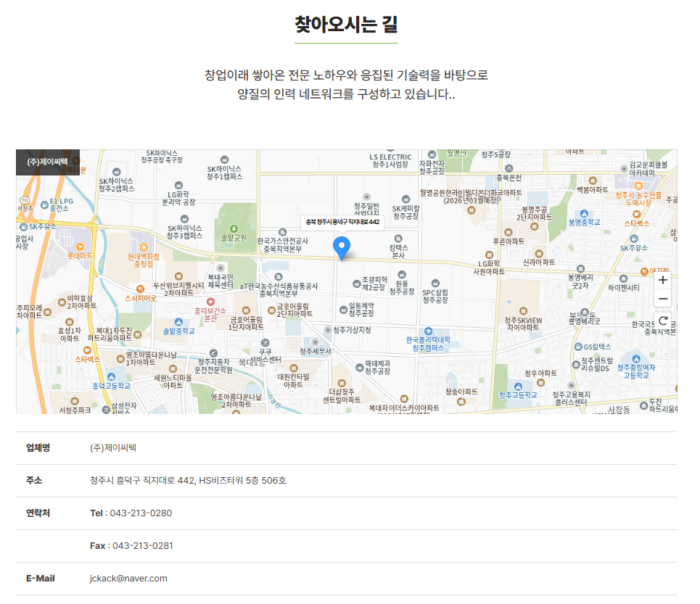
Task: Click the email jckack@naver.com
Action: click(128, 578)
